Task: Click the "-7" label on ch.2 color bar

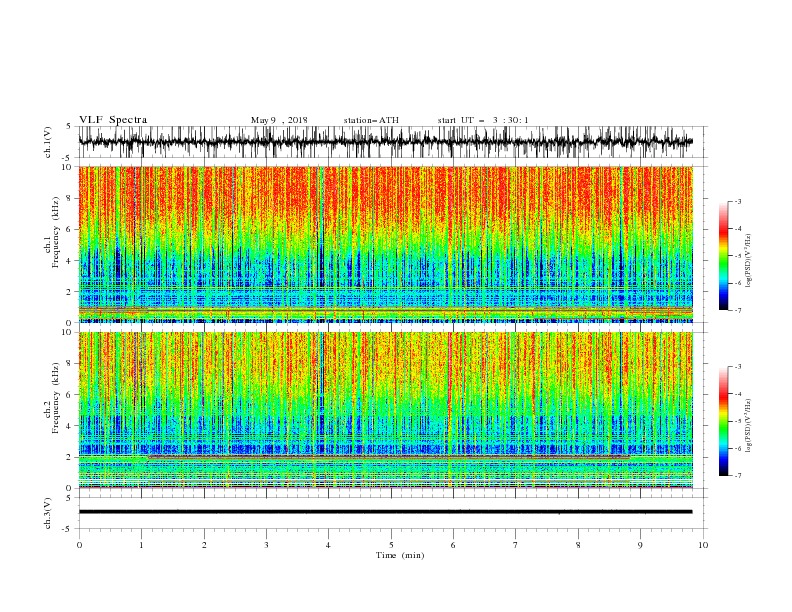Action: [x=738, y=475]
